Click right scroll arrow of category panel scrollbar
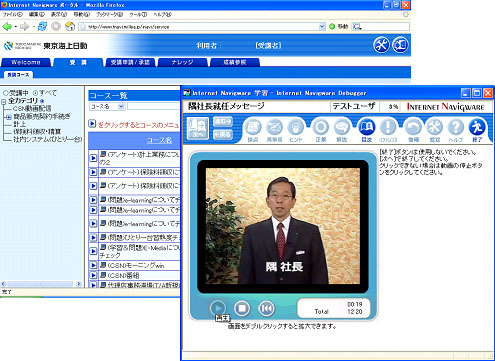The width and height of the screenshot is (495, 361). tap(78, 284)
